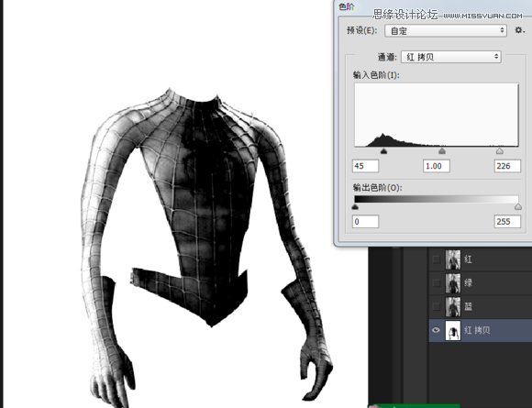Show the 红 channel visibility box

pyautogui.click(x=436, y=259)
